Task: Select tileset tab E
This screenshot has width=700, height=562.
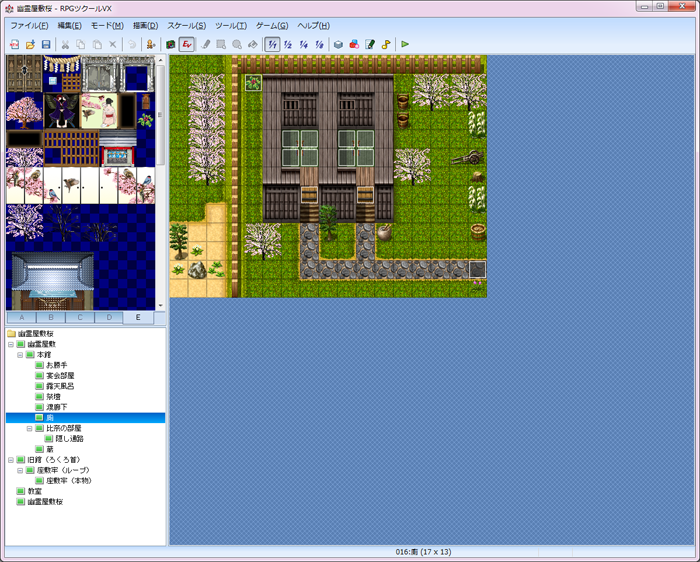Action: (x=138, y=317)
